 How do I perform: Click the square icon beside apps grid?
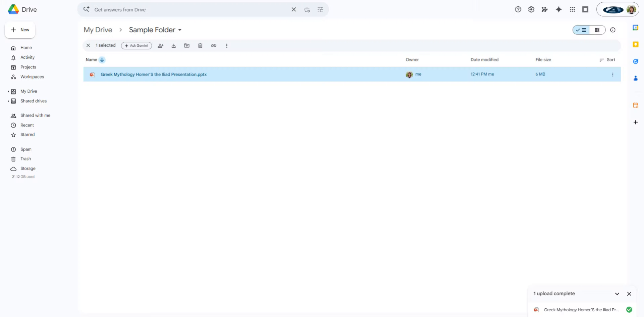tap(585, 9)
